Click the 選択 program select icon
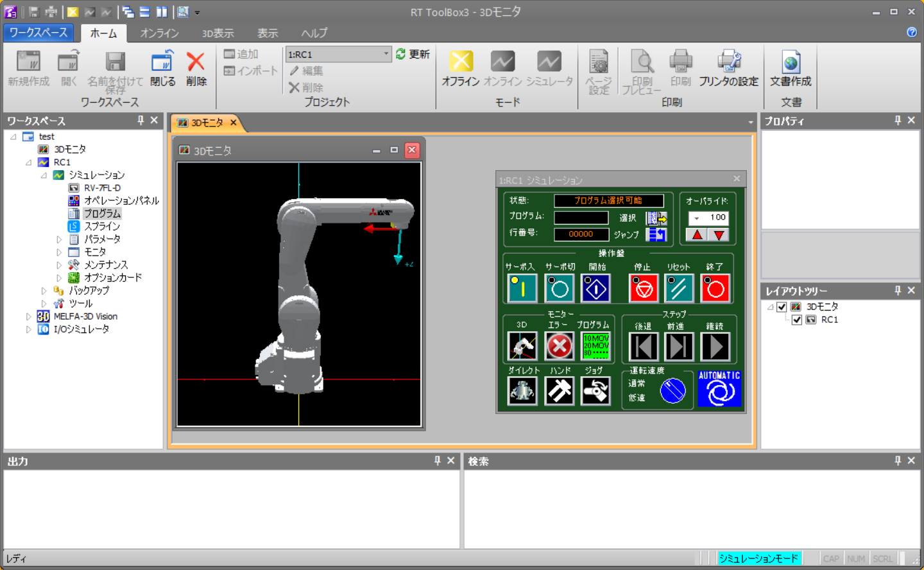Viewport: 924px width, 570px height. pos(656,218)
